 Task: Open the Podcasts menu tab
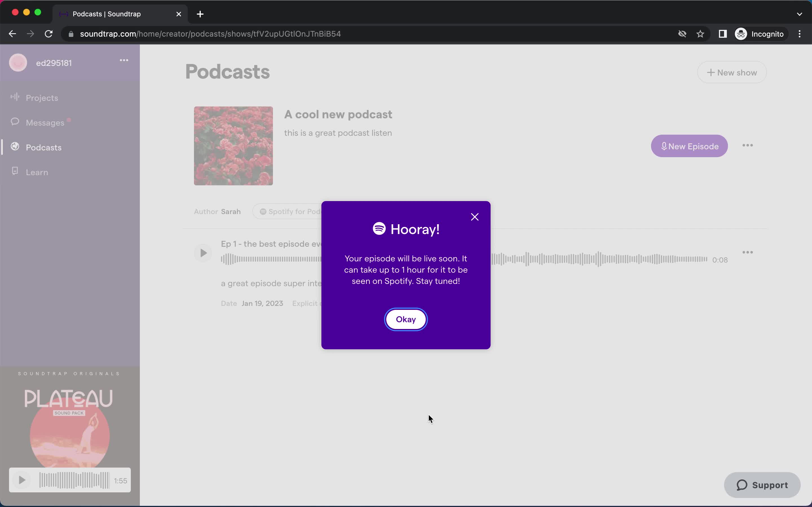point(43,147)
